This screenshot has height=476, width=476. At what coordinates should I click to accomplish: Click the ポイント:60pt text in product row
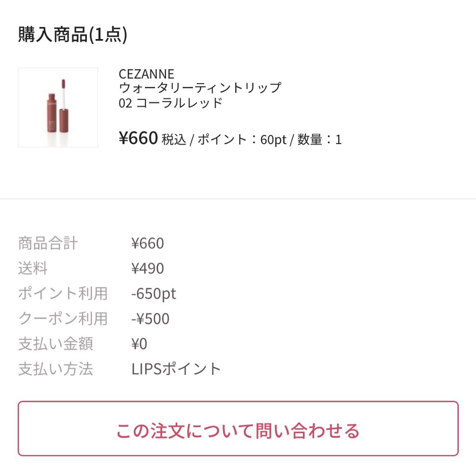pos(242,139)
